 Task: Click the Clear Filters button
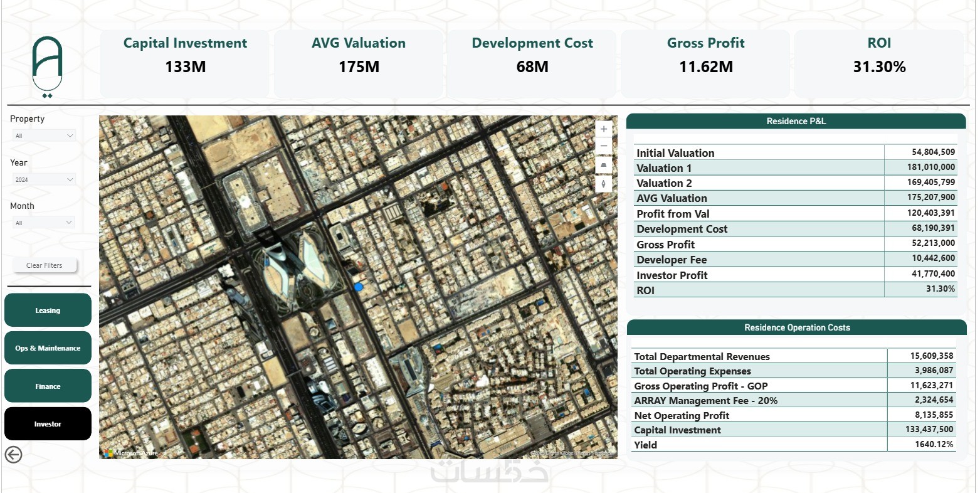pyautogui.click(x=45, y=265)
